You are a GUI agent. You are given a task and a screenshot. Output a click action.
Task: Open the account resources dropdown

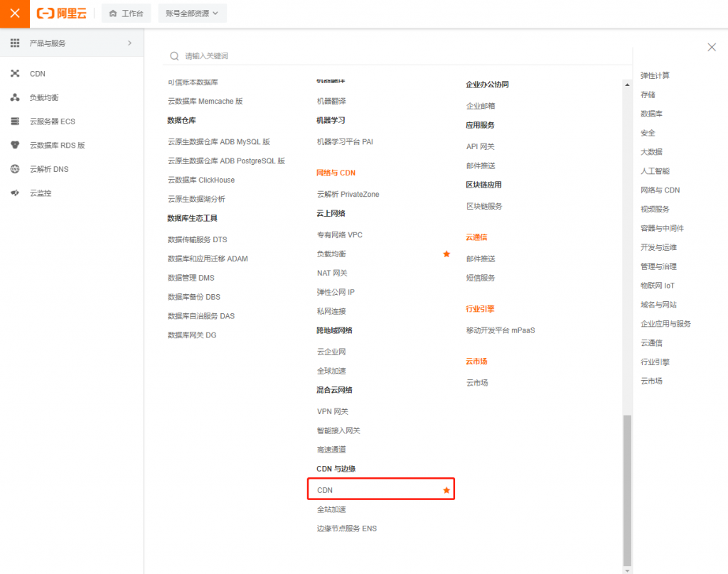[x=192, y=13]
